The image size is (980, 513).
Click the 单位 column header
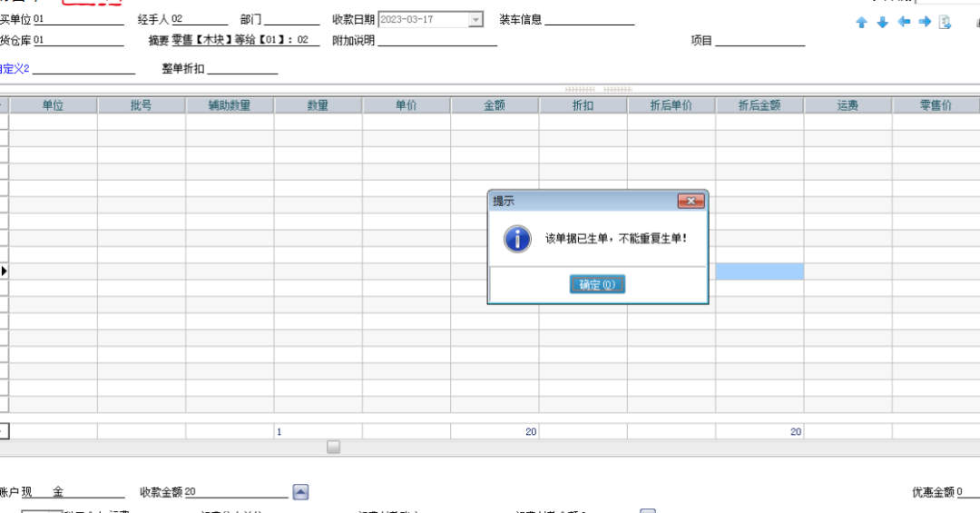pyautogui.click(x=54, y=105)
